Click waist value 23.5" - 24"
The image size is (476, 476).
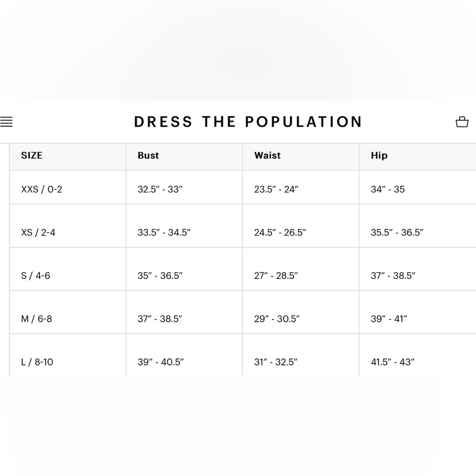click(x=276, y=189)
